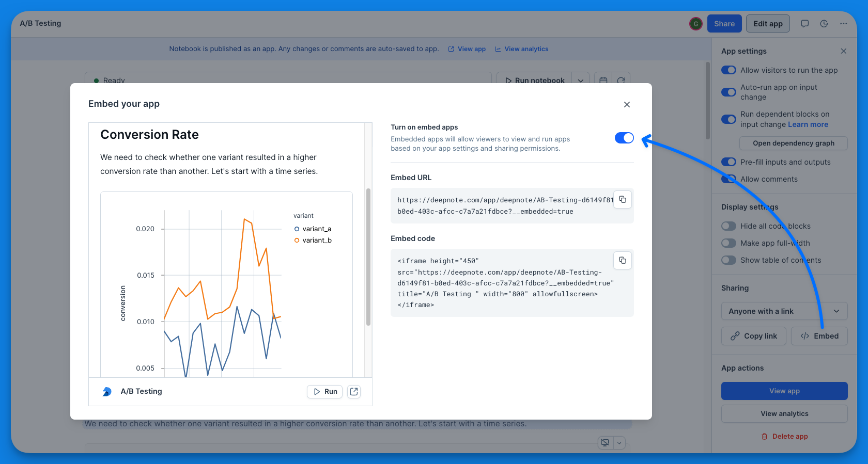Click View analytics button in App actions
Image resolution: width=868 pixels, height=464 pixels.
784,414
